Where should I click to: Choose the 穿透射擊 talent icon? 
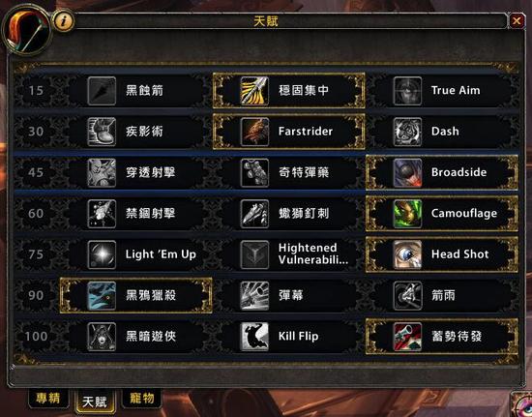pos(102,173)
